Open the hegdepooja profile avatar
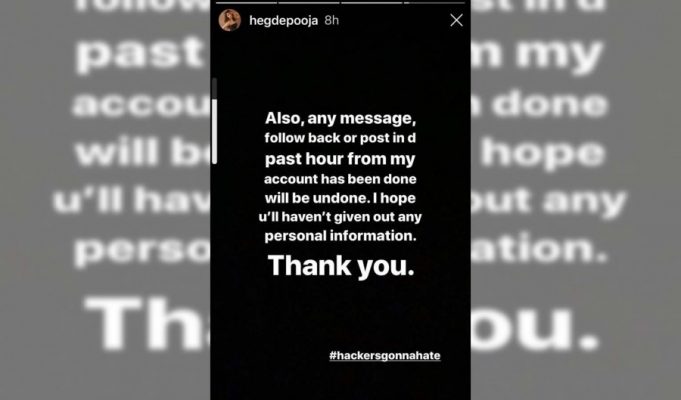 tap(230, 20)
